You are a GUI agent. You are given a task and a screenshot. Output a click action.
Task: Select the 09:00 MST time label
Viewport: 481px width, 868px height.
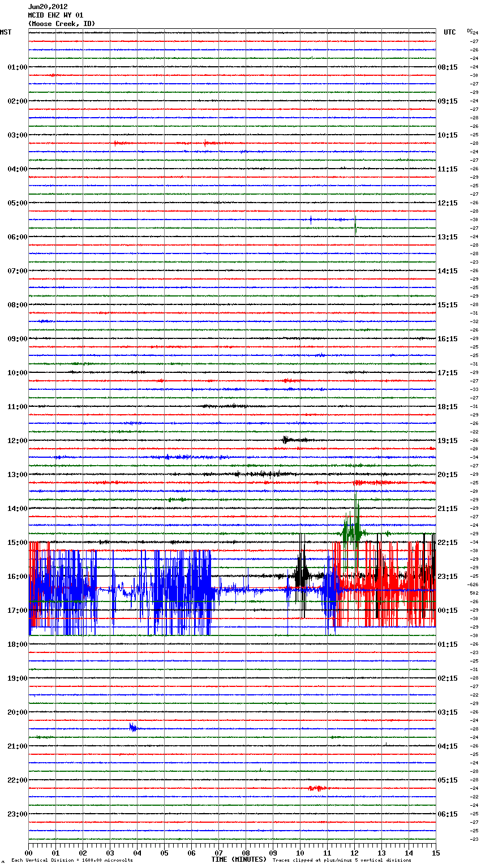point(18,339)
